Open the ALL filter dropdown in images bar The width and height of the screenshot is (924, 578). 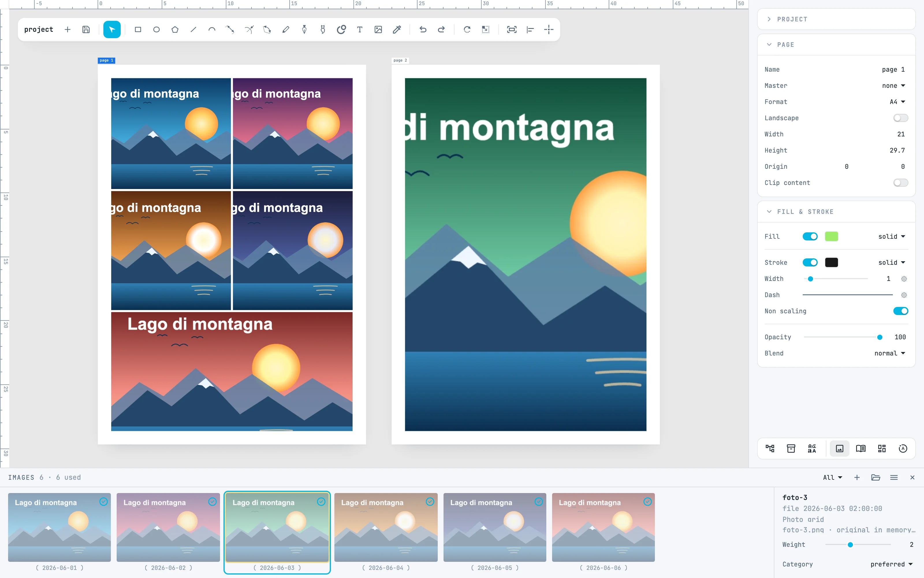[832, 477]
